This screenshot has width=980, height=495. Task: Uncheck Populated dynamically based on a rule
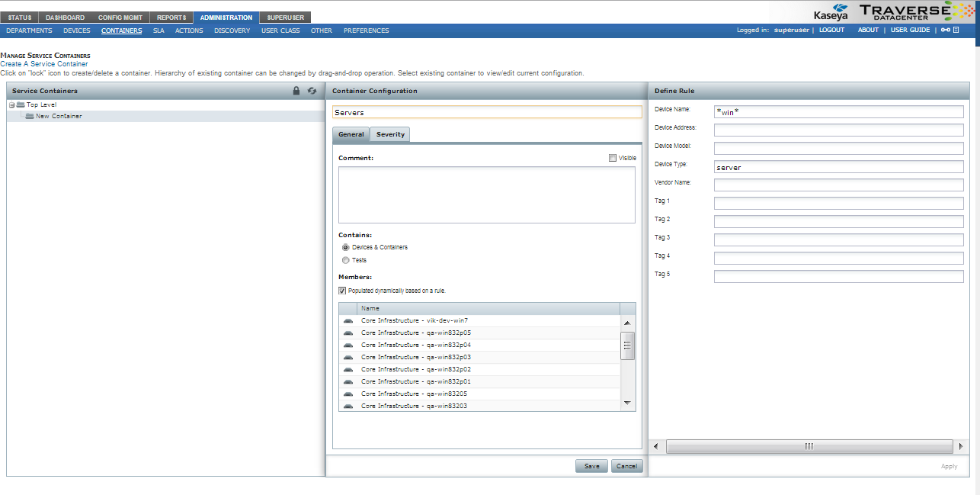click(x=343, y=291)
